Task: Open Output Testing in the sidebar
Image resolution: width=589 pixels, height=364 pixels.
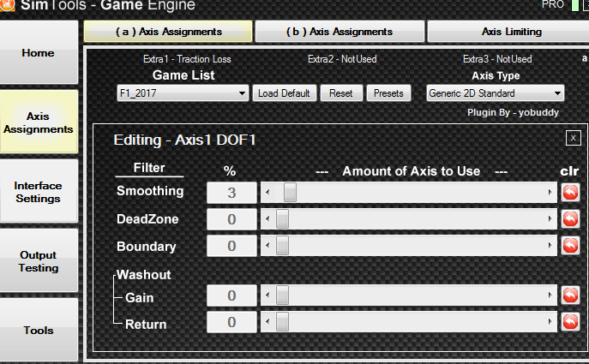Action: pyautogui.click(x=39, y=261)
